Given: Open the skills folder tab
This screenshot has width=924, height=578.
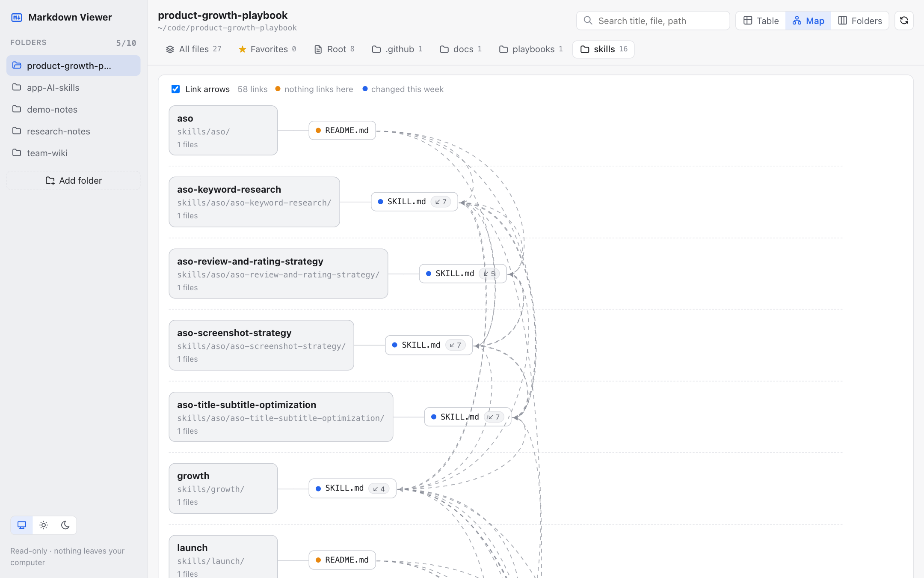Looking at the screenshot, I should tap(604, 49).
